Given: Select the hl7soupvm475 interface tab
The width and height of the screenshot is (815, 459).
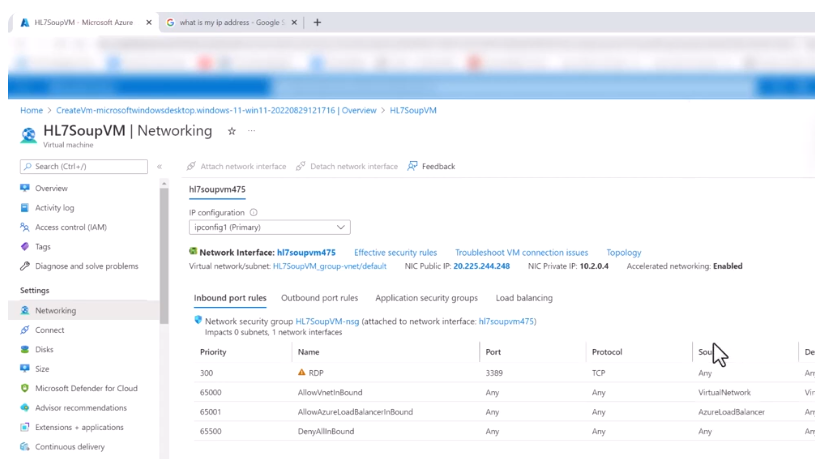Looking at the screenshot, I should click(x=217, y=189).
